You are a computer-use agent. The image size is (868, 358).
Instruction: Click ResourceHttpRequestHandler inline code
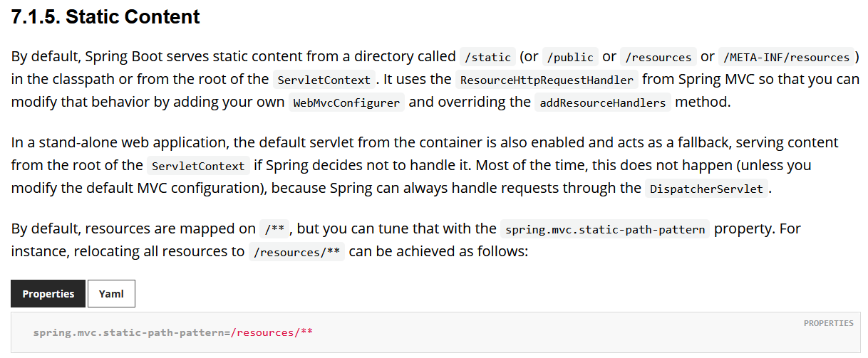tap(547, 80)
